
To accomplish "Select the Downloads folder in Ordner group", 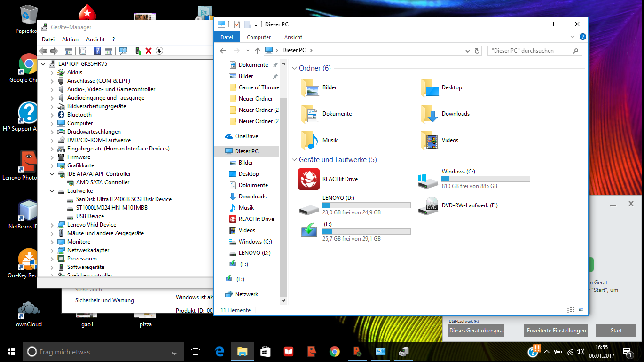I will [429, 114].
